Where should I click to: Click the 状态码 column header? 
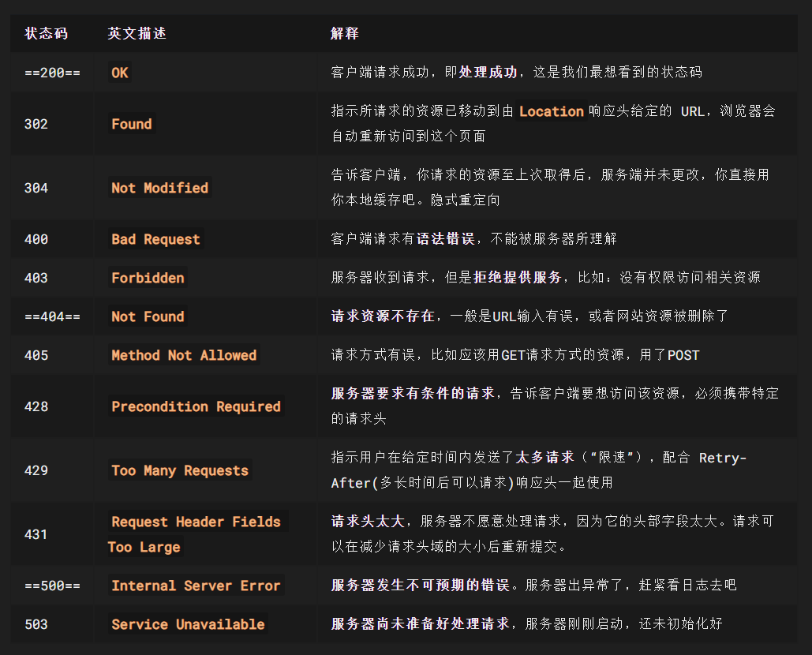click(x=46, y=33)
